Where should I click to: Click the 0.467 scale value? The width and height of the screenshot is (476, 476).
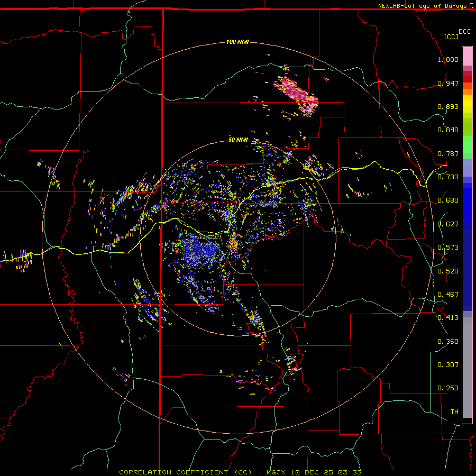[448, 294]
